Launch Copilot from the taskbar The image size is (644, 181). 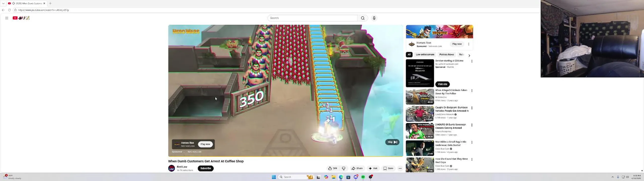326,177
